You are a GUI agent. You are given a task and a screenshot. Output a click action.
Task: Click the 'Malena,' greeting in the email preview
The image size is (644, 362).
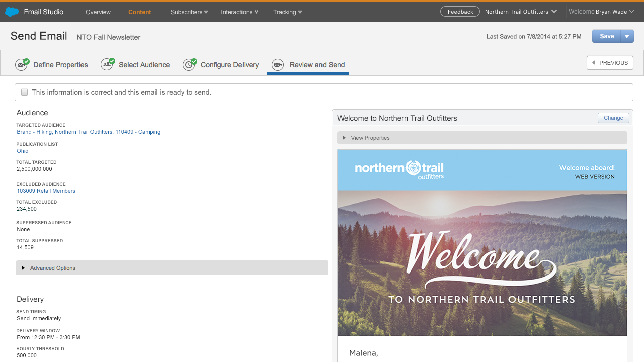(x=363, y=353)
